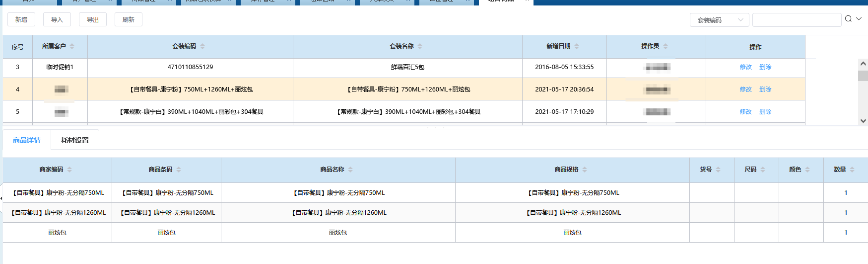Select 商品名称 cell 康宁粉-无分隔750ML
Viewport: 868px width, 264px height.
(x=338, y=193)
